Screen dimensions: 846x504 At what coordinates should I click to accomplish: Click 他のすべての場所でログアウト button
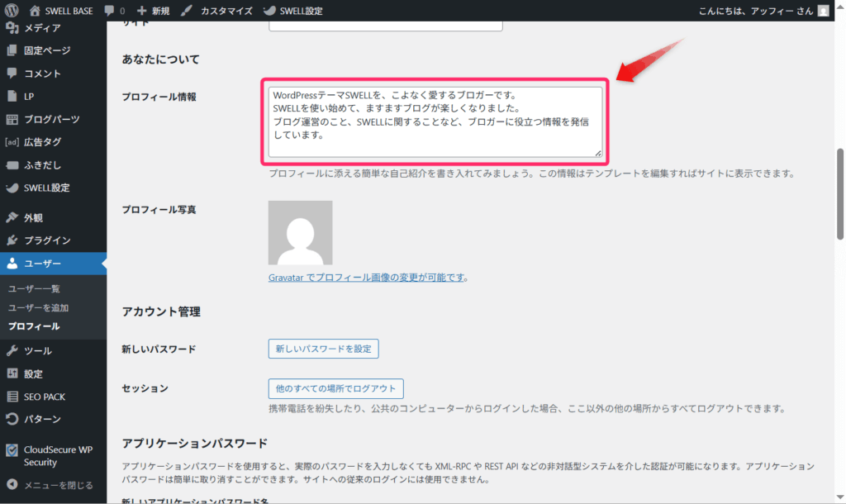point(335,388)
